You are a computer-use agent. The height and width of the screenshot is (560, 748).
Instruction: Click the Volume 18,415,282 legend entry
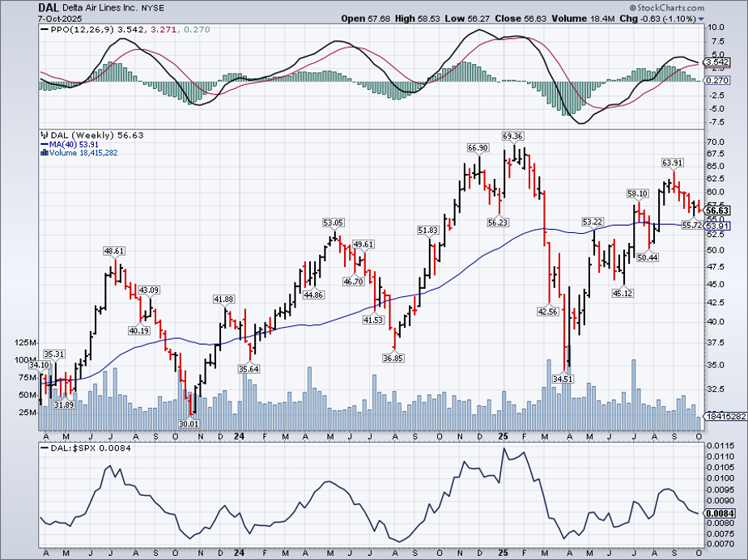(83, 153)
